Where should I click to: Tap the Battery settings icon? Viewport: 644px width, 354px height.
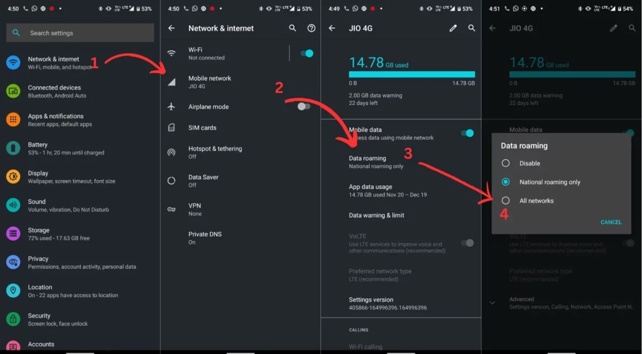pos(13,148)
